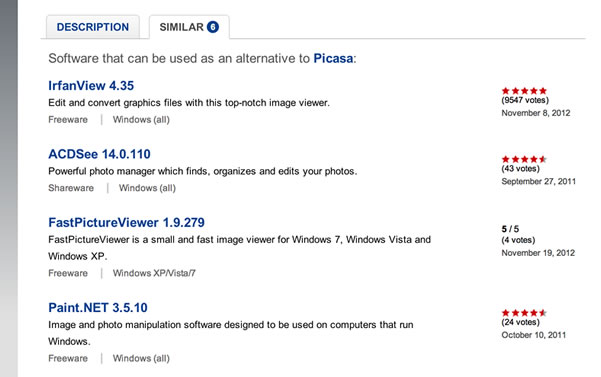Click ACDSee's star rating icons
The width and height of the screenshot is (601, 377).
524,159
